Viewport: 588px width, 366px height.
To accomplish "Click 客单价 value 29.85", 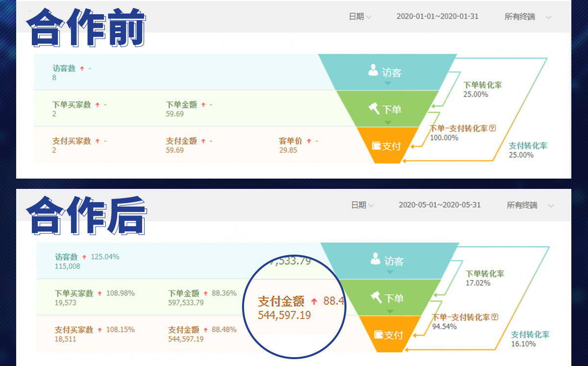I will click(288, 150).
